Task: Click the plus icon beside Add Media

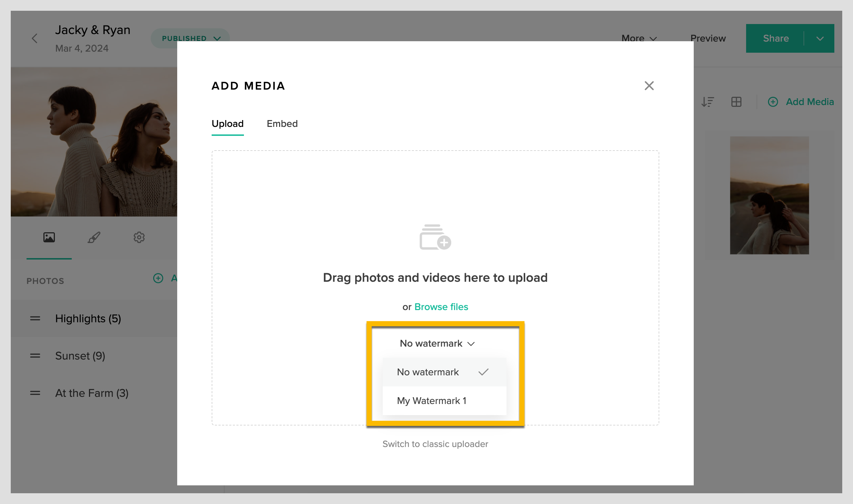Action: coord(773,102)
